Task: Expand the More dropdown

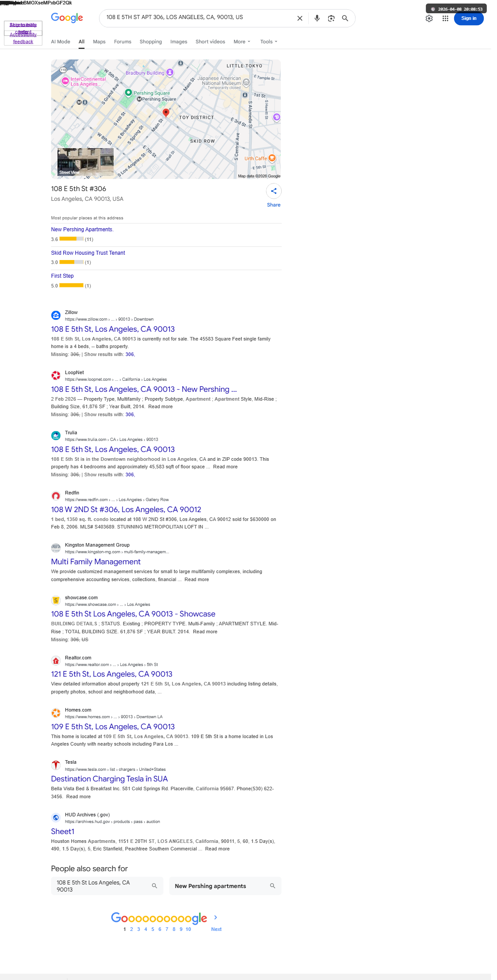Action: (x=242, y=42)
